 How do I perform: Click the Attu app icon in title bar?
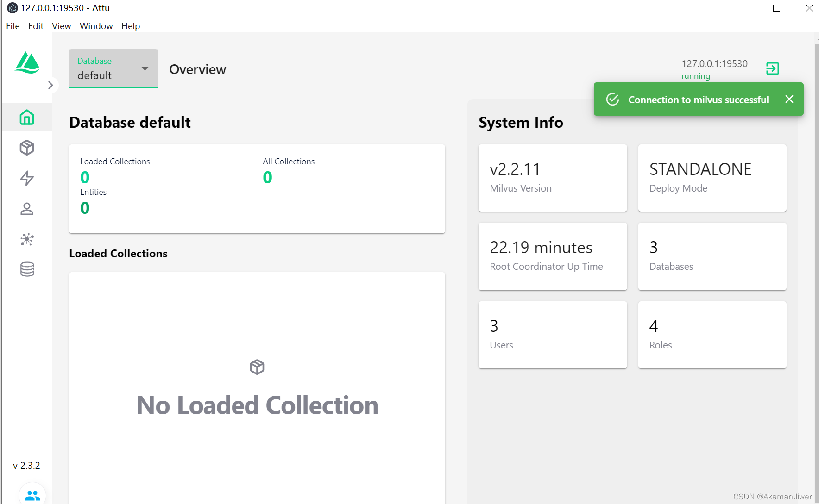tap(13, 8)
